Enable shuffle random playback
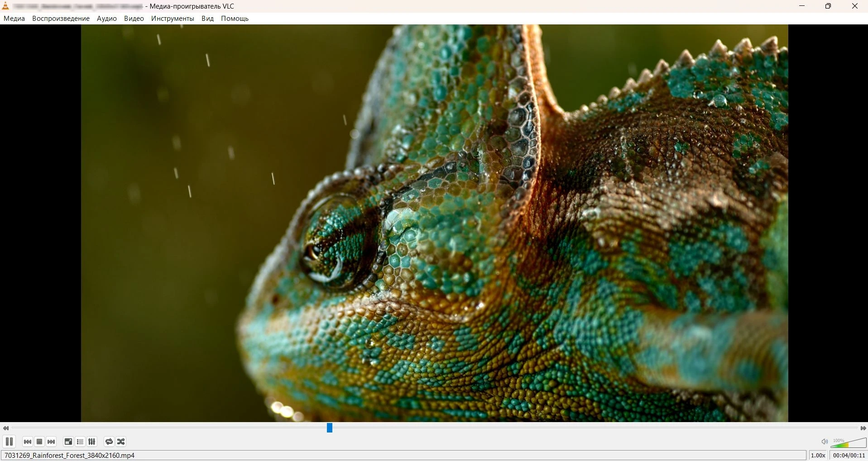Screen dimensions: 868x461 [x=121, y=442]
